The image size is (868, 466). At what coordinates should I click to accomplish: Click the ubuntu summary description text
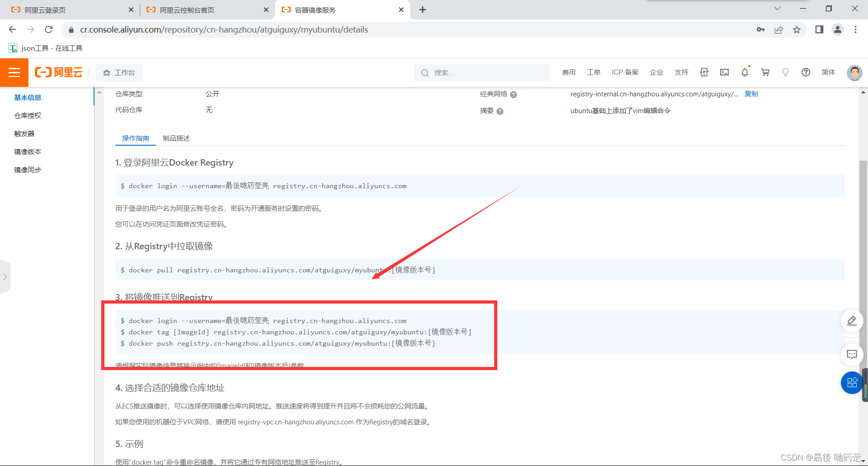tap(620, 111)
